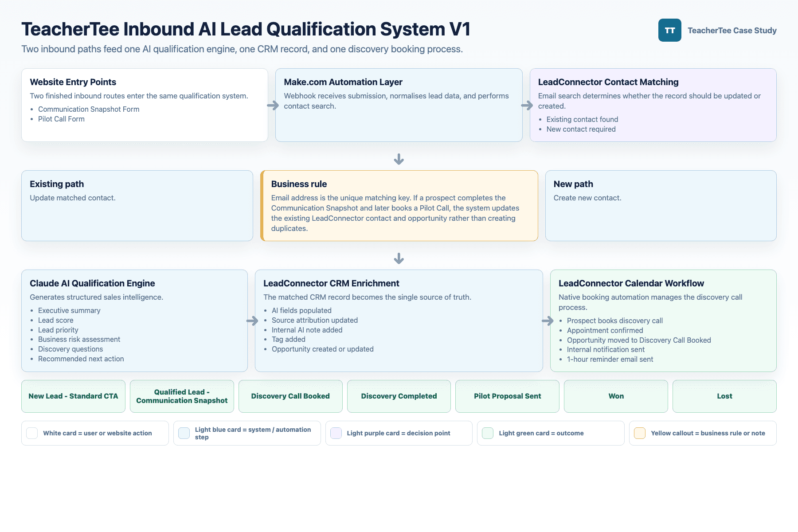Click the light purple card legend swatch

(336, 433)
